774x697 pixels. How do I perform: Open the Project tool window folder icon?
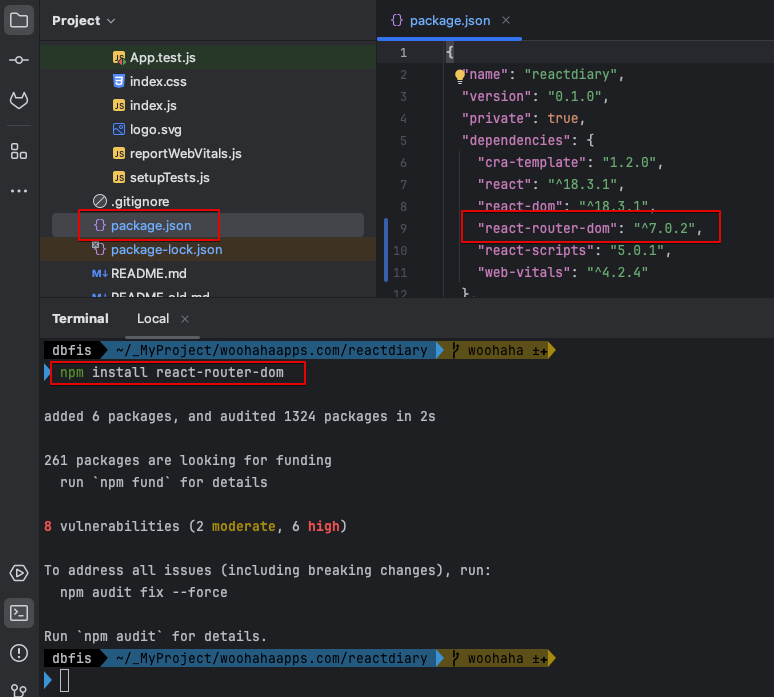pyautogui.click(x=19, y=20)
